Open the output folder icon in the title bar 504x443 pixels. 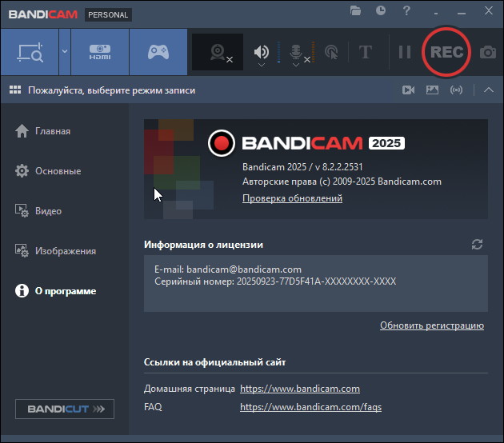coord(356,11)
